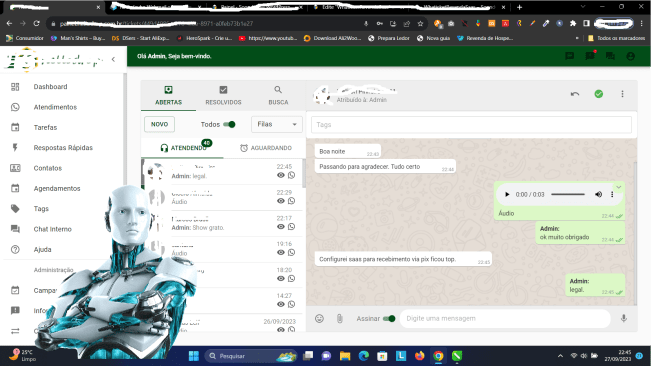Click eye icon on the 22:45 ticket
The image size is (651, 366).
(x=281, y=175)
